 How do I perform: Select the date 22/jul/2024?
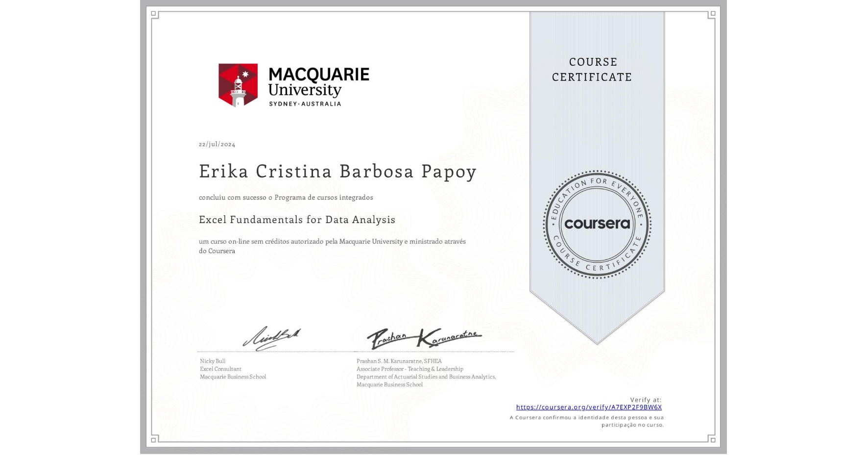point(217,144)
